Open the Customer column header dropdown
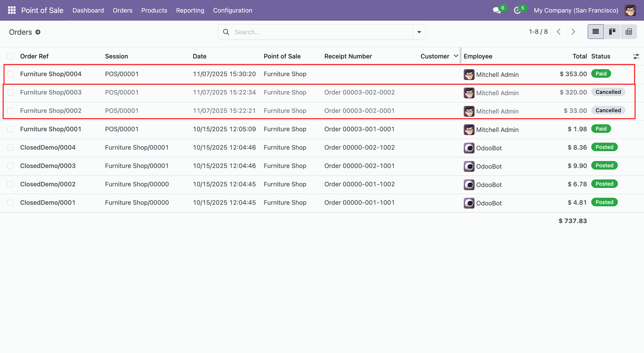The height and width of the screenshot is (353, 644). [x=456, y=56]
